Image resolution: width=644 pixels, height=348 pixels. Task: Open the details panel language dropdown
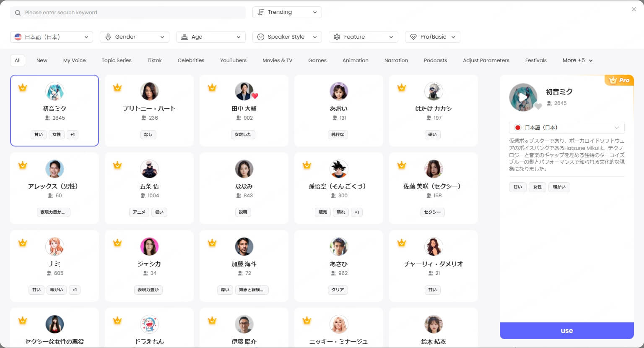pyautogui.click(x=567, y=128)
